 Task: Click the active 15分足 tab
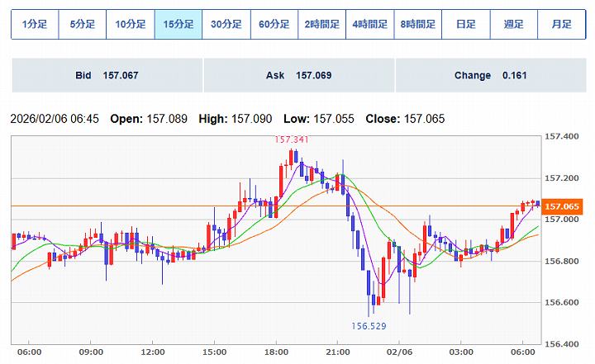[178, 25]
